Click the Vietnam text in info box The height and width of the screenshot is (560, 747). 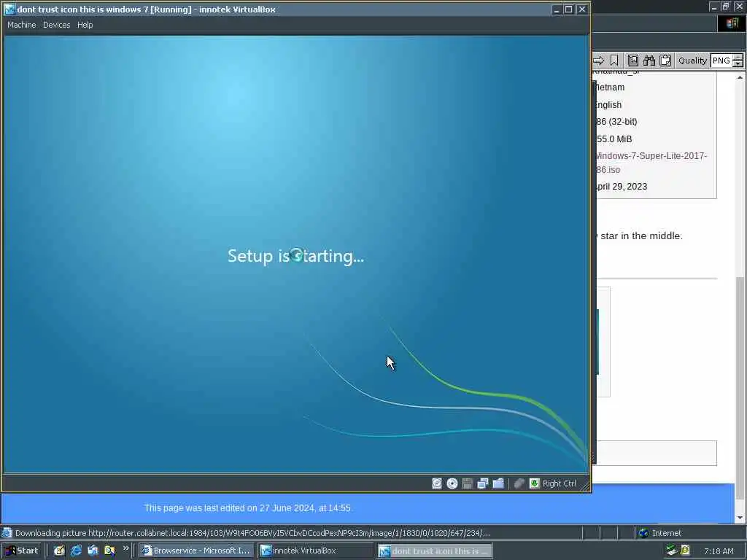coord(609,87)
